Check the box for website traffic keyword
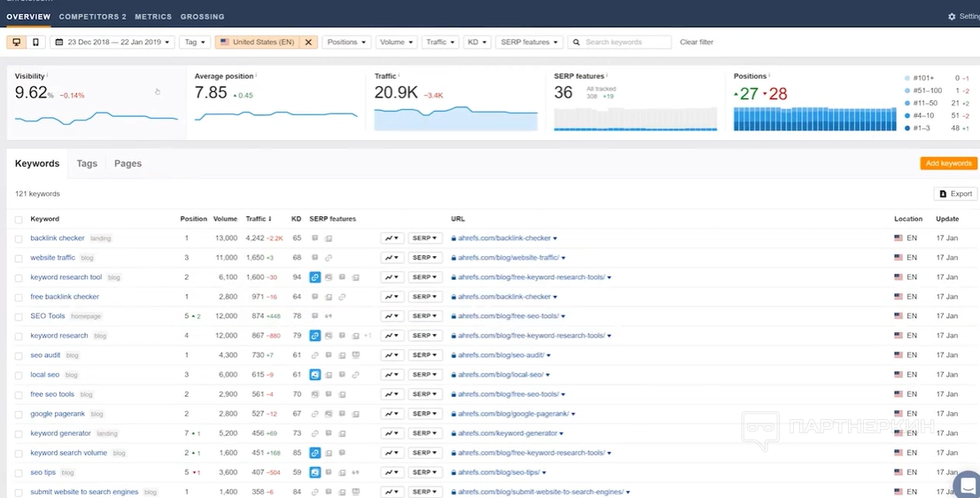This screenshot has height=498, width=980. click(19, 258)
